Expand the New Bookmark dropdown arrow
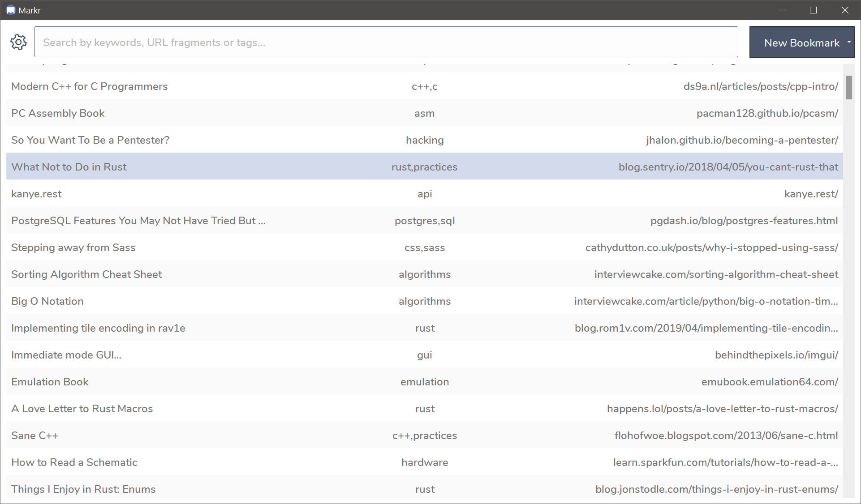Image resolution: width=861 pixels, height=504 pixels. pyautogui.click(x=848, y=42)
